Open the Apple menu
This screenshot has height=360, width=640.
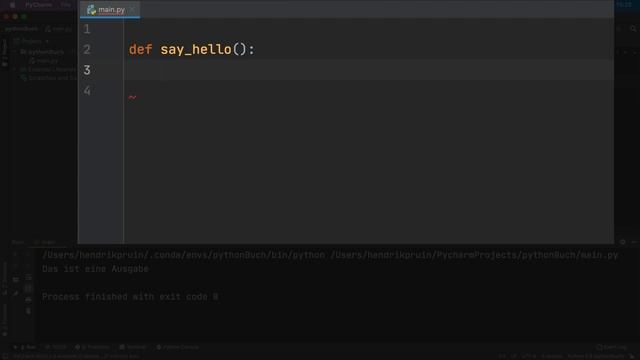point(12,5)
